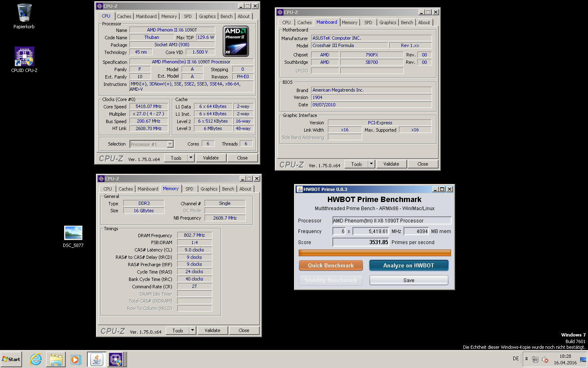Viewport: 588px width, 368px height.
Task: Click the AMD Phenom II logo image
Action: click(236, 41)
